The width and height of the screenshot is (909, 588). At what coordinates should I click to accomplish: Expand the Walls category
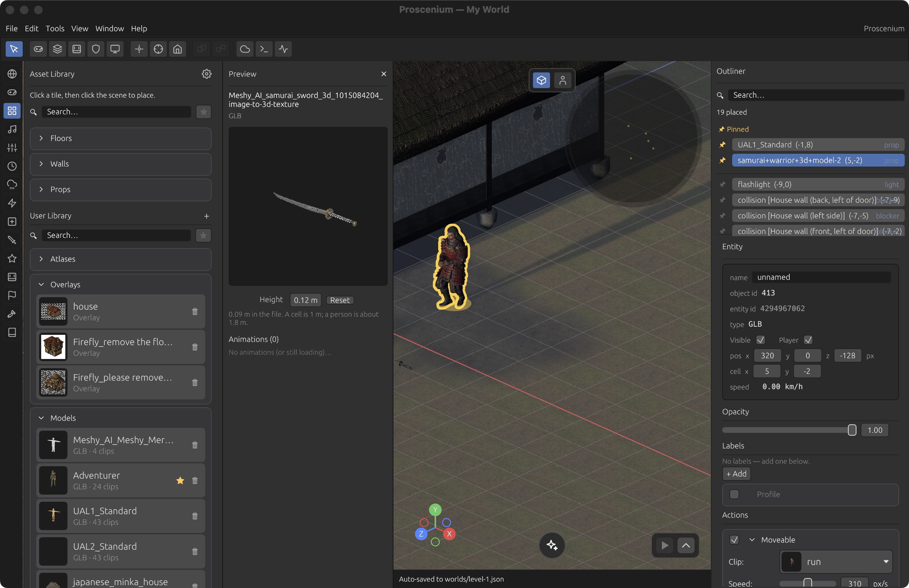coord(121,164)
